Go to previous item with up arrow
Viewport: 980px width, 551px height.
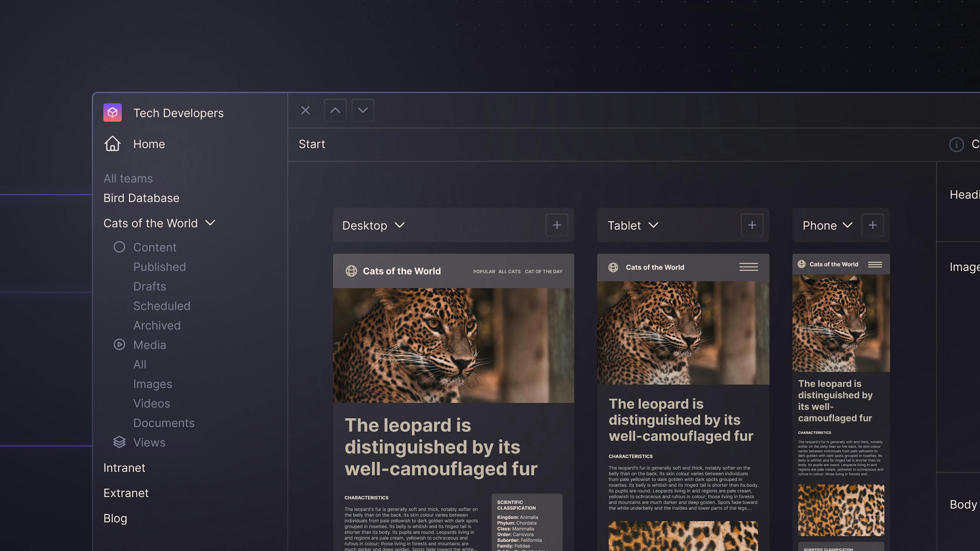(x=335, y=110)
